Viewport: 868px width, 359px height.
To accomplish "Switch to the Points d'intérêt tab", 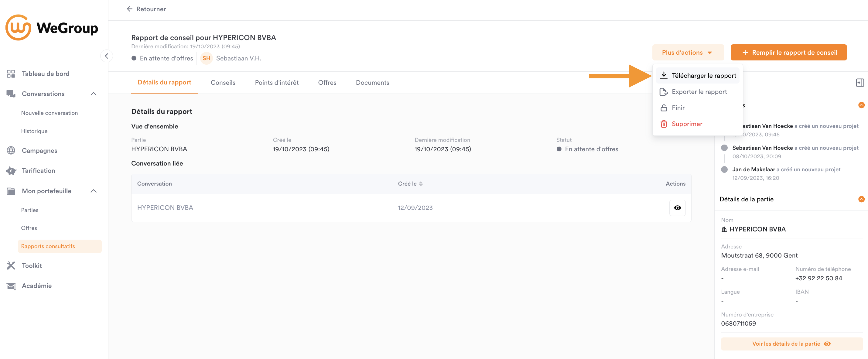I will [276, 83].
